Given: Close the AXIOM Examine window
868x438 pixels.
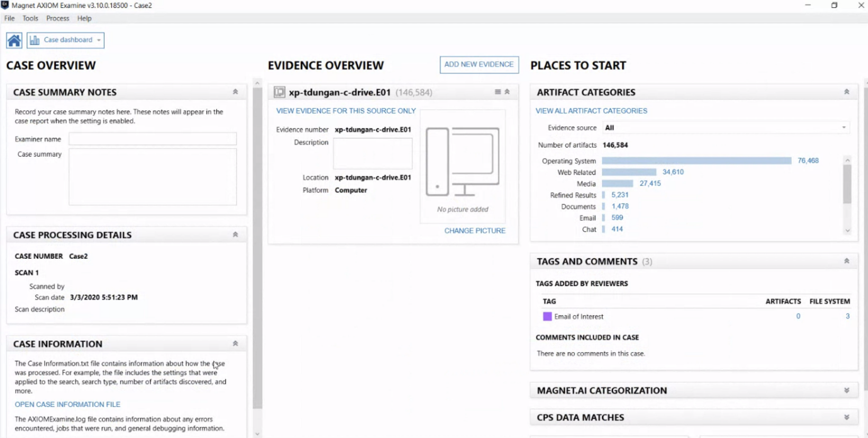Looking at the screenshot, I should coord(861,5).
